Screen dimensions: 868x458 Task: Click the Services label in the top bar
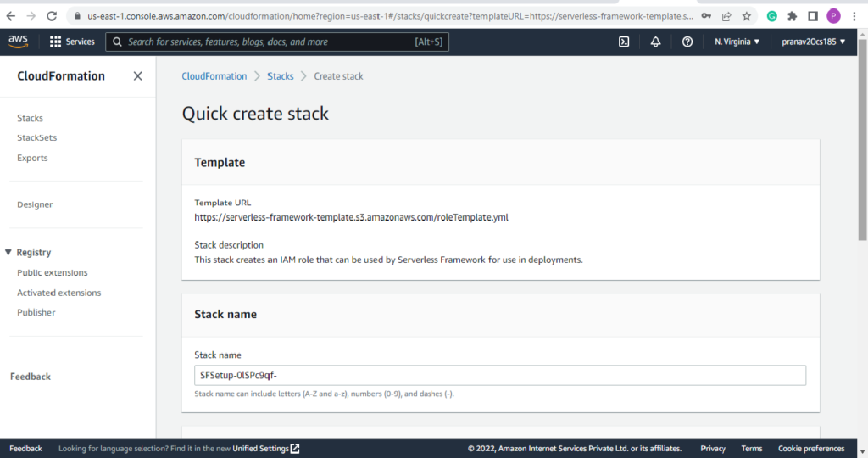[81, 42]
